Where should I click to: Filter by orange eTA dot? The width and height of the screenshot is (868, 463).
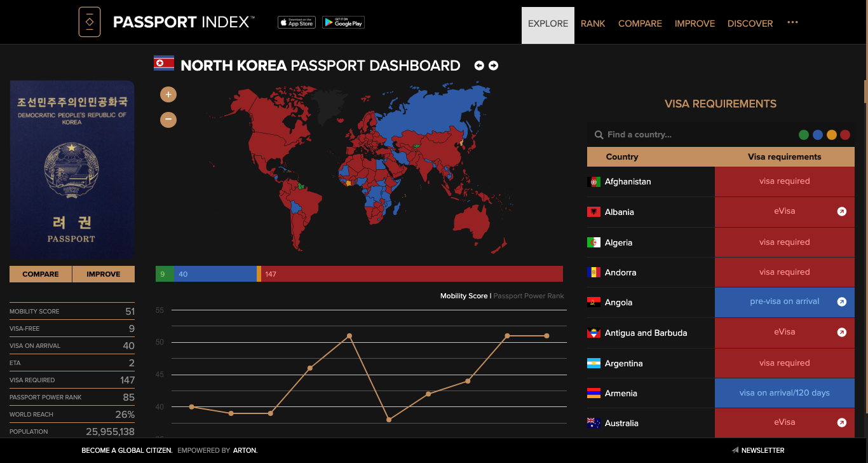tap(832, 135)
